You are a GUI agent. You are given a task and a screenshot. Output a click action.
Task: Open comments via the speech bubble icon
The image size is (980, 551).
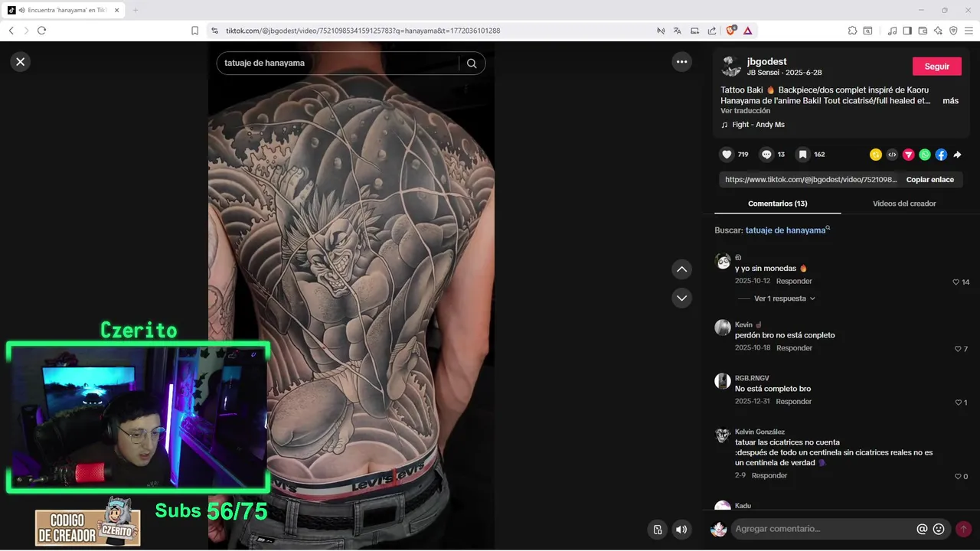tap(766, 155)
